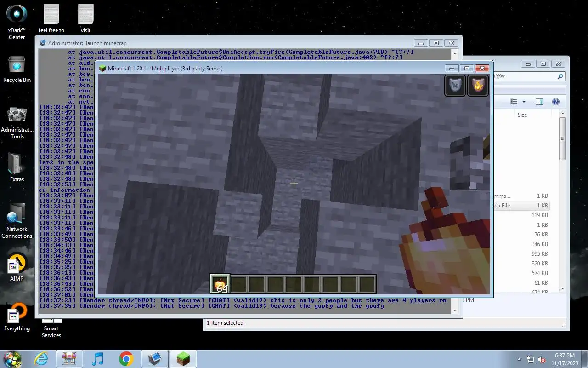Select the 346 KB file row
The image size is (588, 368).
[x=521, y=244]
